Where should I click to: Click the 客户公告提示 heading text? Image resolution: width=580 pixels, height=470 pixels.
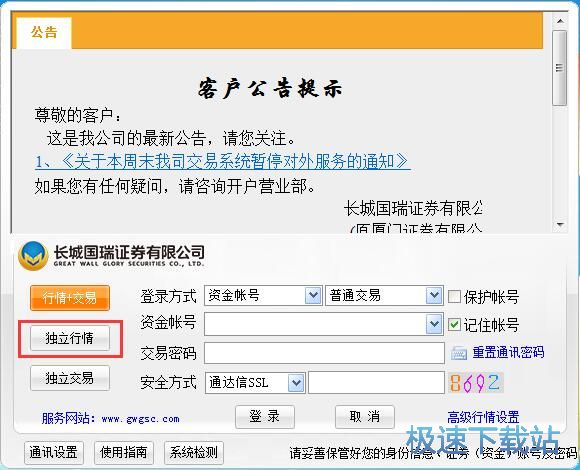(x=270, y=88)
